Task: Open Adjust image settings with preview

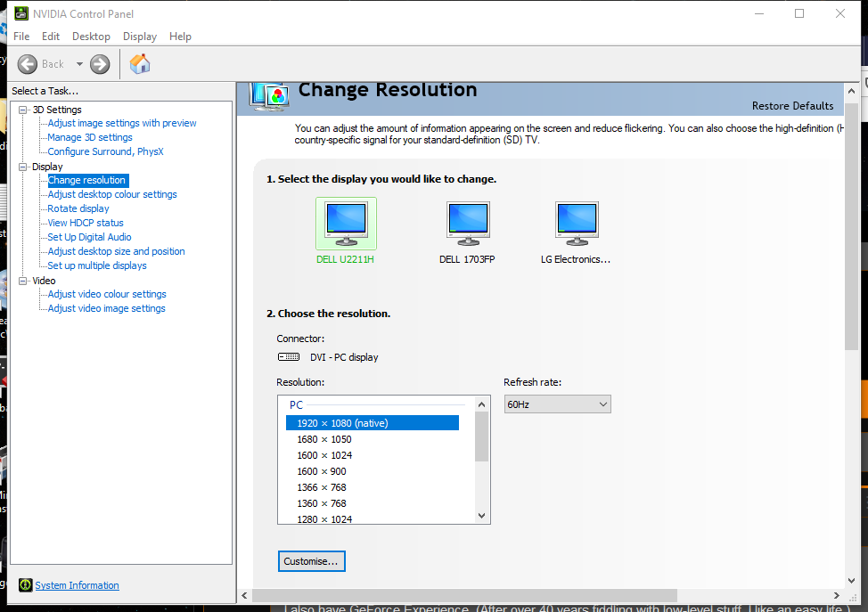Action: (x=122, y=123)
